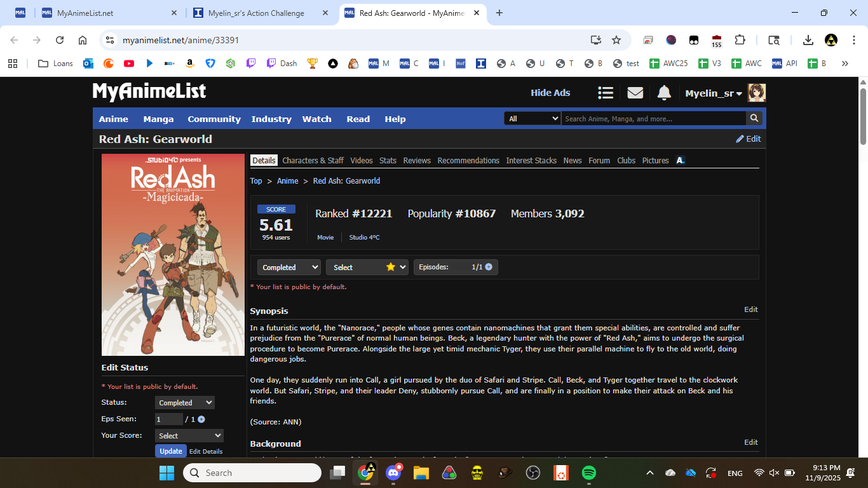Open the search category All dropdown

[532, 118]
